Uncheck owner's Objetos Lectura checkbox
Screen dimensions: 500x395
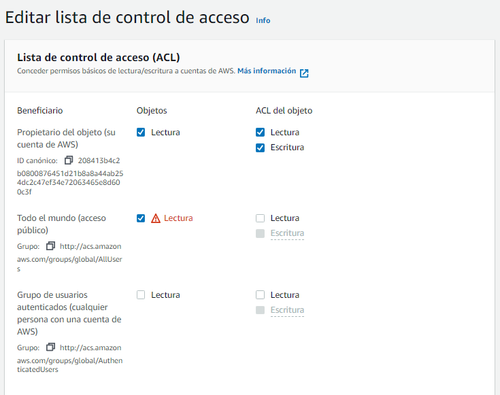tap(141, 132)
